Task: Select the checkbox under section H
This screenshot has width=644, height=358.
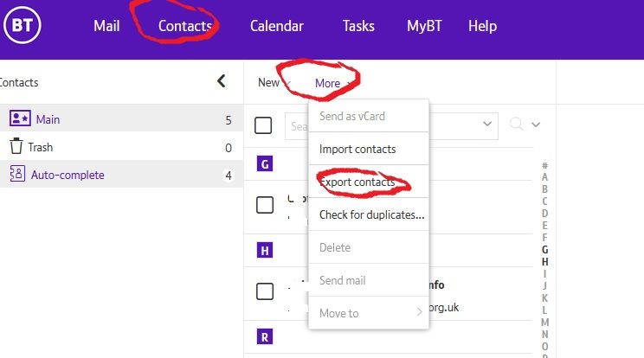Action: [x=265, y=291]
